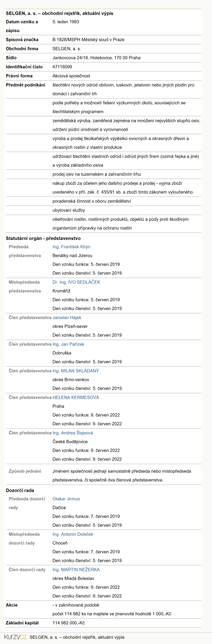The width and height of the screenshot is (212, 644).
Task: Open the Ing. Antonín Doleček link
Action: pos(73,534)
